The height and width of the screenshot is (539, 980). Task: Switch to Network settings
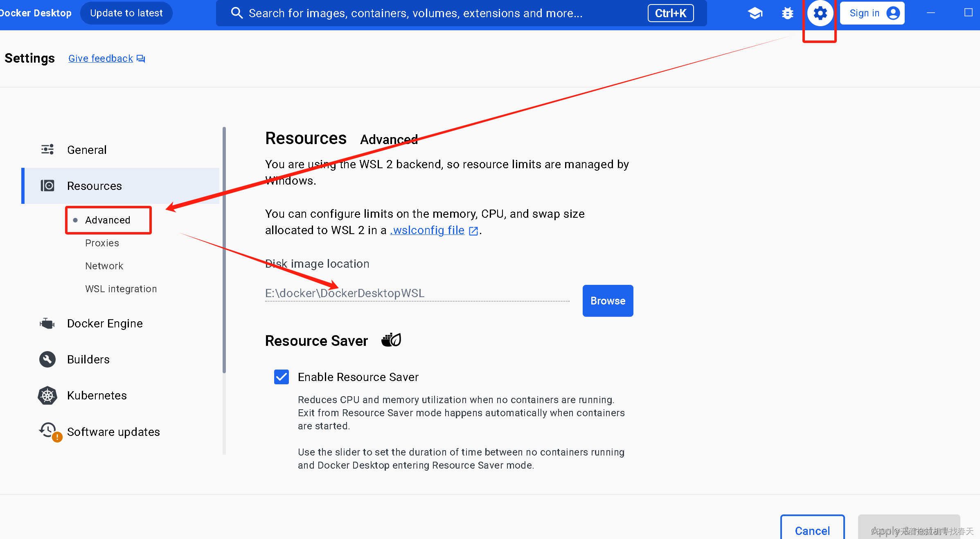104,266
